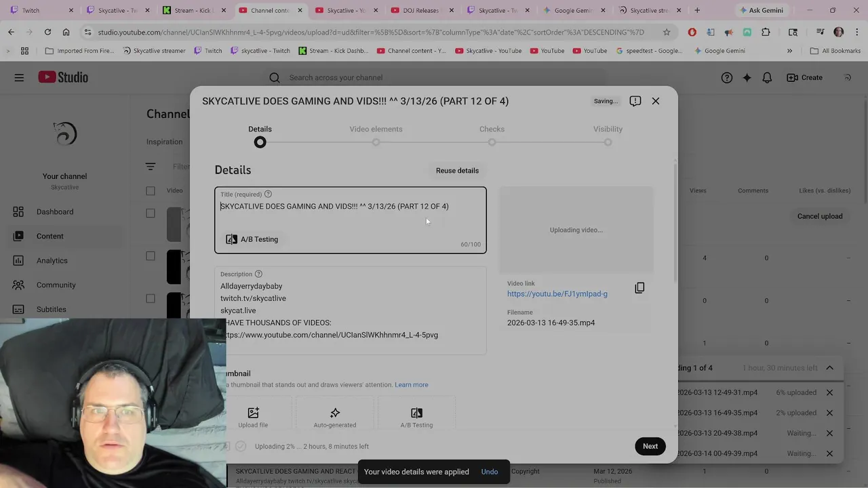Click the Next button
Image resolution: width=868 pixels, height=488 pixels.
tap(650, 446)
